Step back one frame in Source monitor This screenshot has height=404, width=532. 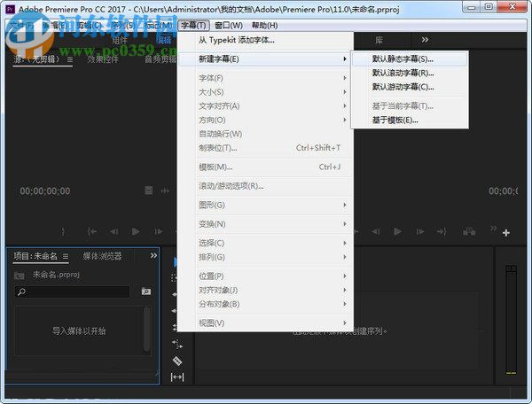pyautogui.click(x=114, y=231)
